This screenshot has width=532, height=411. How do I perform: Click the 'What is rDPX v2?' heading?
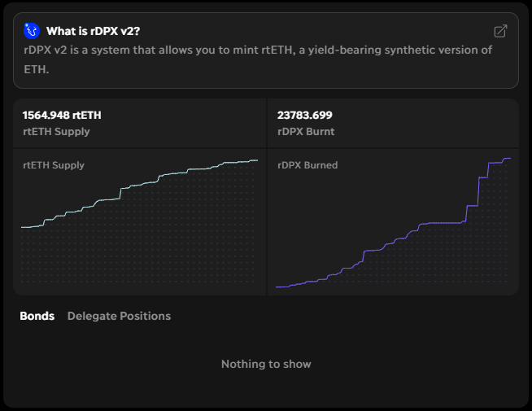tap(94, 31)
